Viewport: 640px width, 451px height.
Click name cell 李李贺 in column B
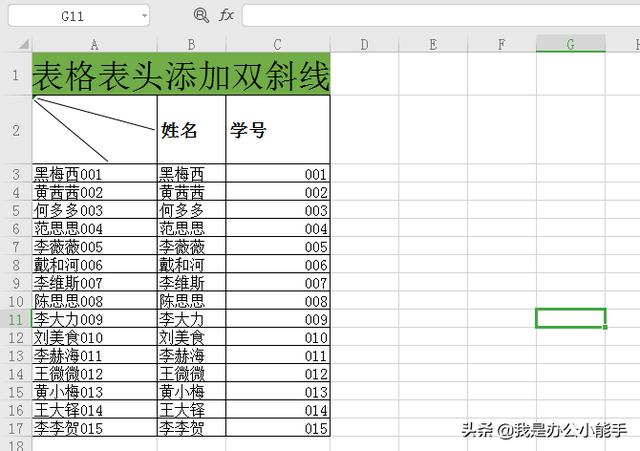191,428
